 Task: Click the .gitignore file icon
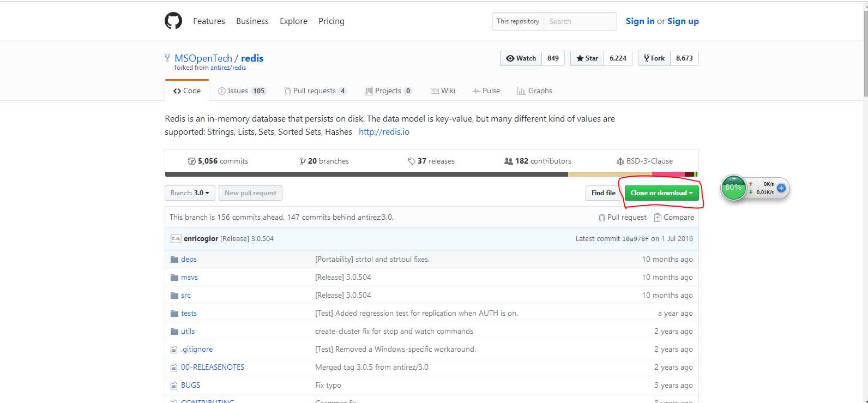[174, 350]
